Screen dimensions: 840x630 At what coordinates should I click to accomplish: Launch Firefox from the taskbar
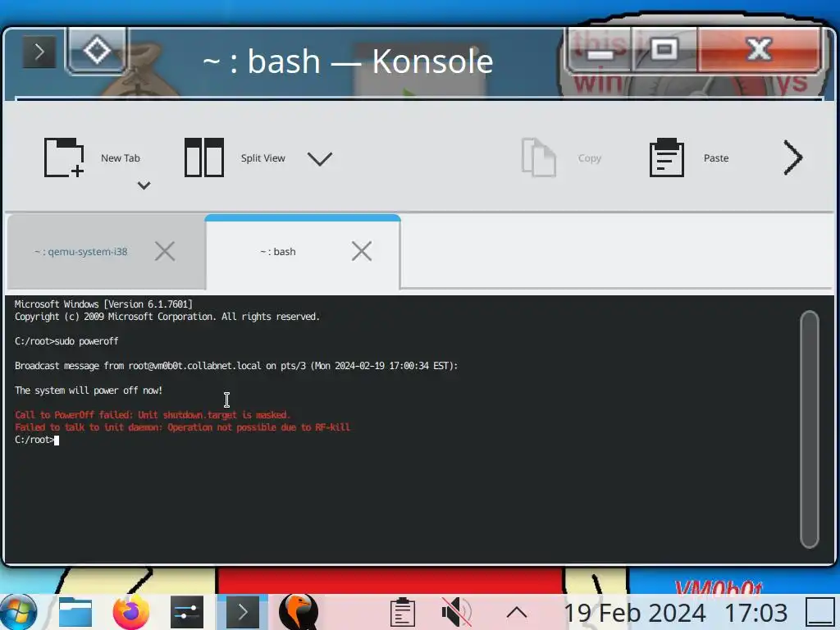(x=130, y=612)
